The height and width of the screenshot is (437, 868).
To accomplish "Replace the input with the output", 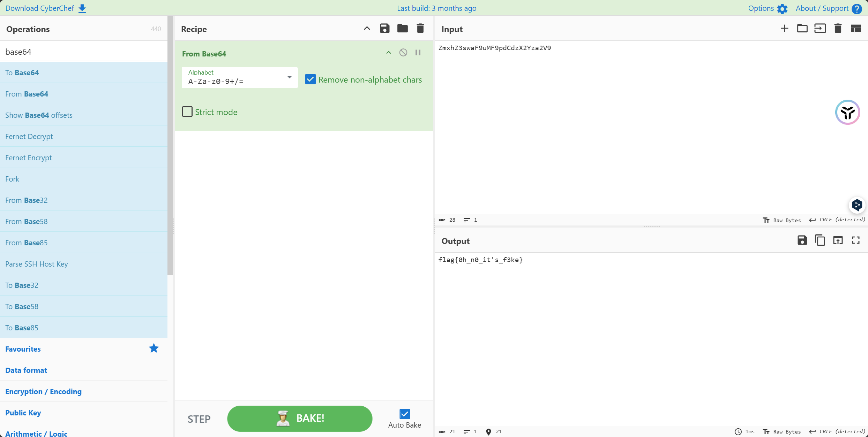I will 838,240.
